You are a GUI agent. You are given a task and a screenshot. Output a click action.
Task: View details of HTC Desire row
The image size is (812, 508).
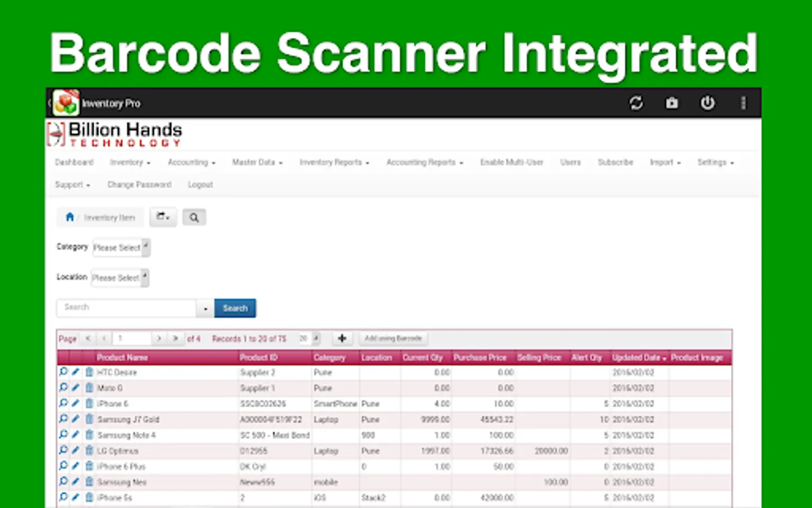click(63, 372)
